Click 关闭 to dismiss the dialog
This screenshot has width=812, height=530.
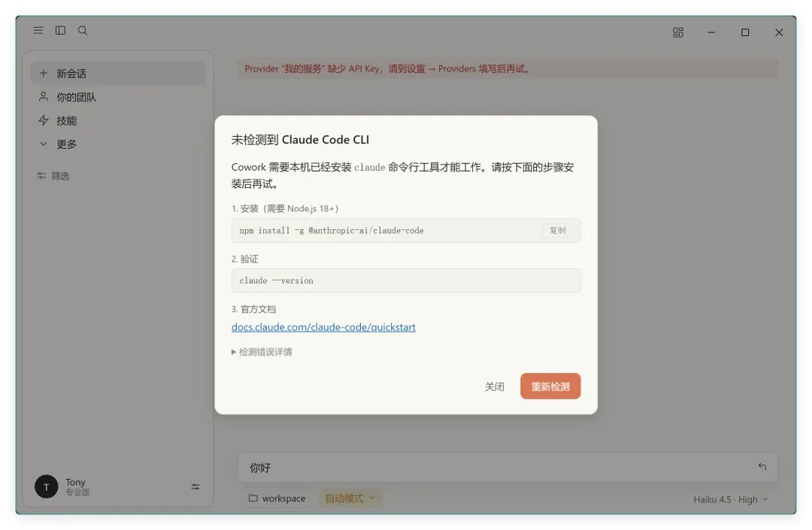[495, 386]
